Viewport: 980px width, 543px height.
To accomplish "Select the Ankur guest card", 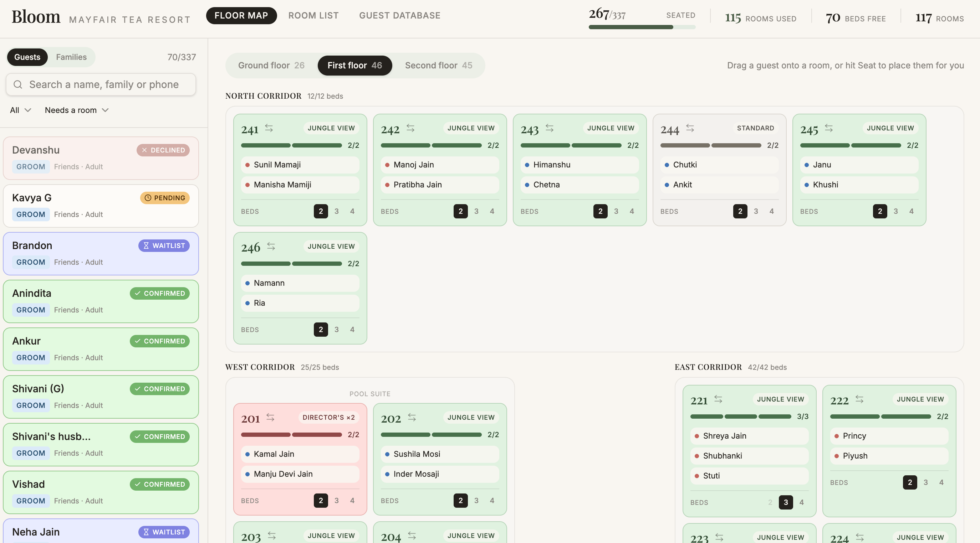I will 101,349.
